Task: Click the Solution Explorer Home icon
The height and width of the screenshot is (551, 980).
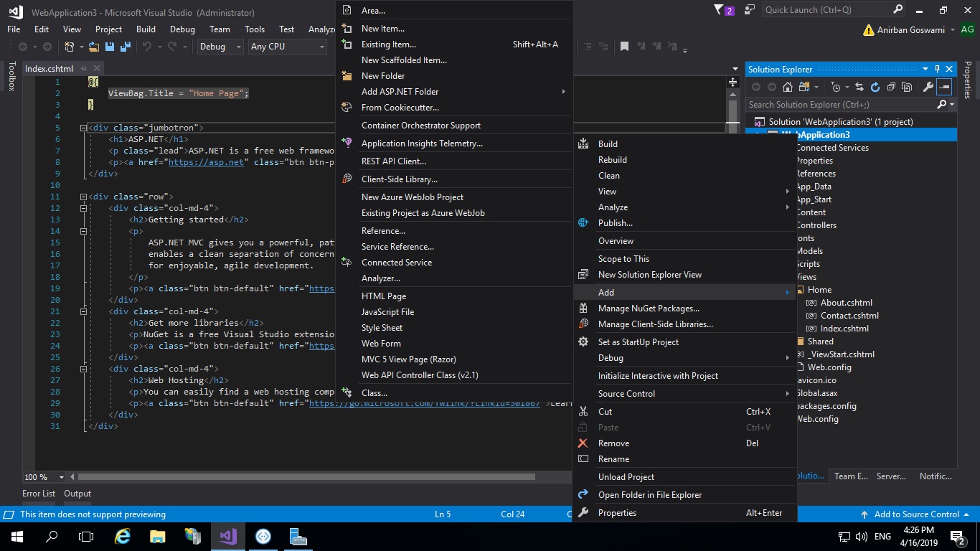Action: pos(788,88)
